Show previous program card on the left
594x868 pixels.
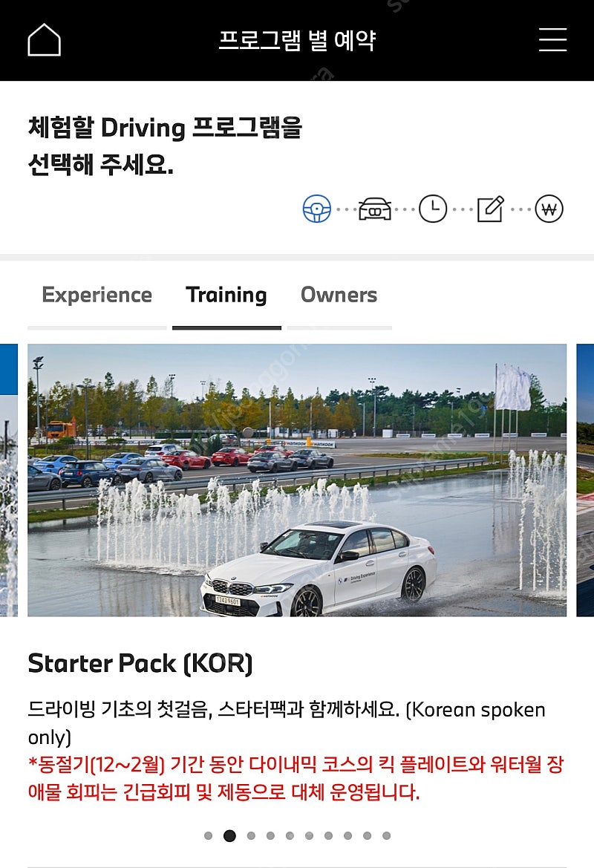point(9,480)
